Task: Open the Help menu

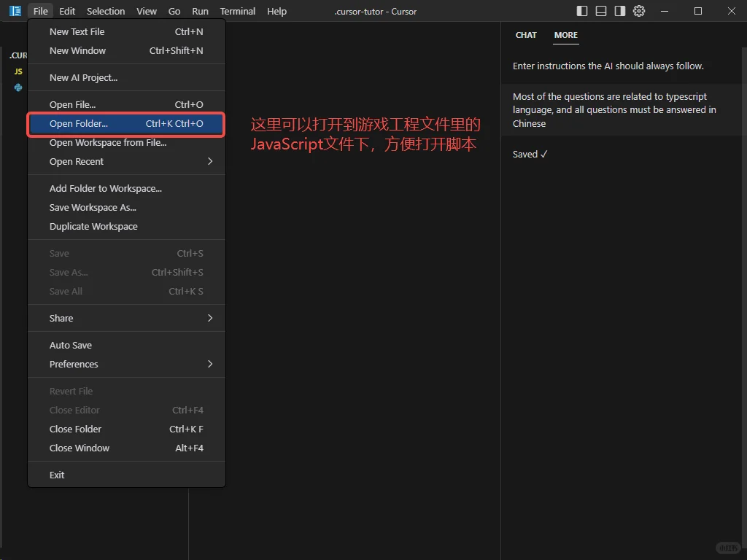Action: click(276, 11)
